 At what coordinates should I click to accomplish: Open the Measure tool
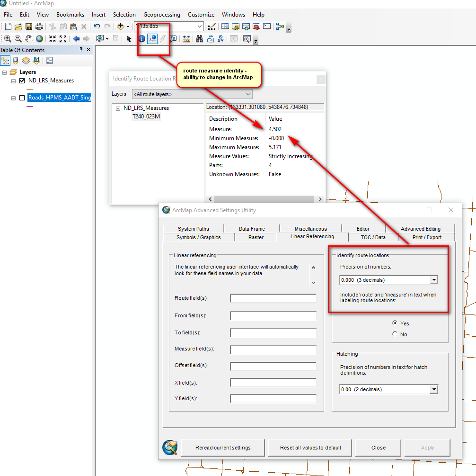186,38
